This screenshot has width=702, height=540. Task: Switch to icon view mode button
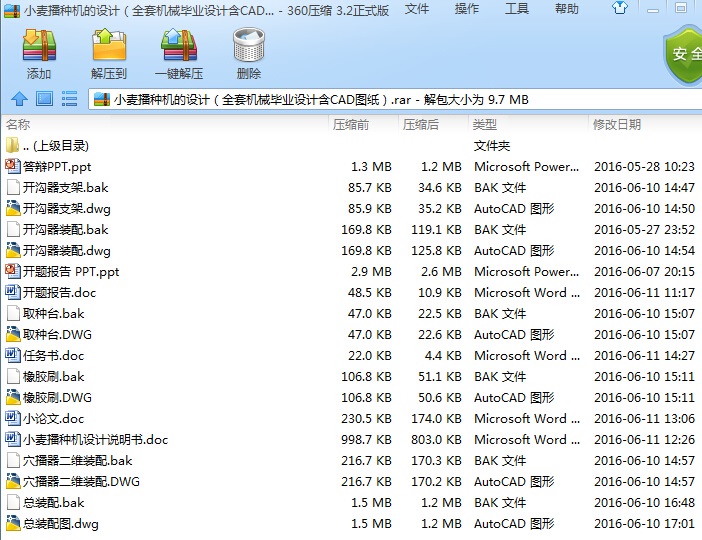(44, 99)
